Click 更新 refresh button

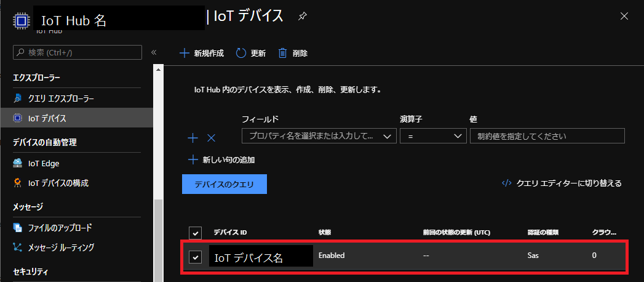tap(250, 53)
